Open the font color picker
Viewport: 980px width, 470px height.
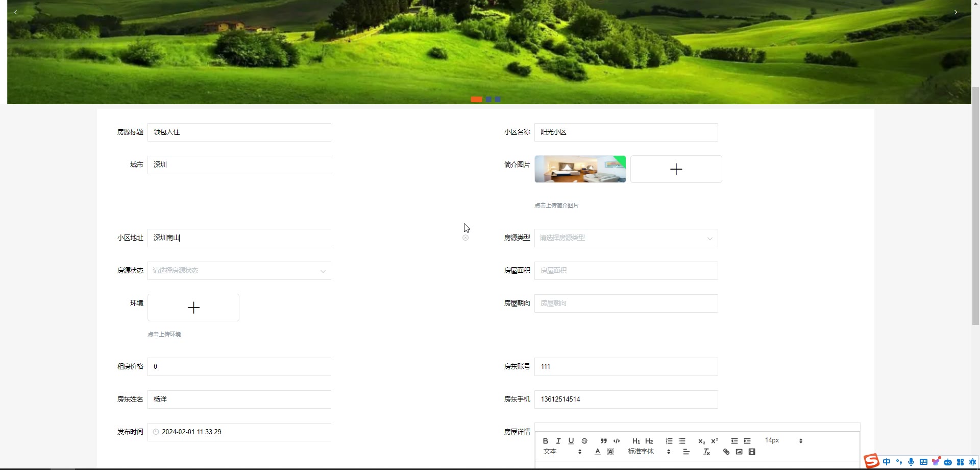click(x=598, y=452)
